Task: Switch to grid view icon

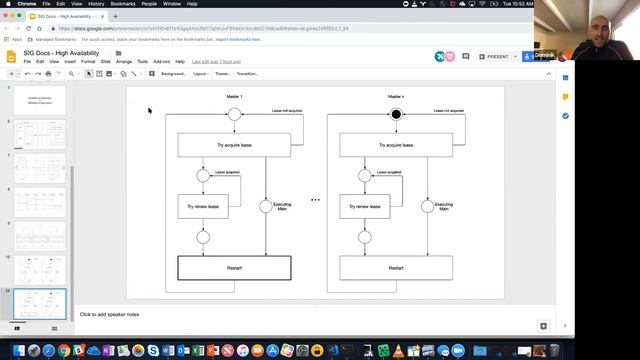Action: click(x=54, y=329)
